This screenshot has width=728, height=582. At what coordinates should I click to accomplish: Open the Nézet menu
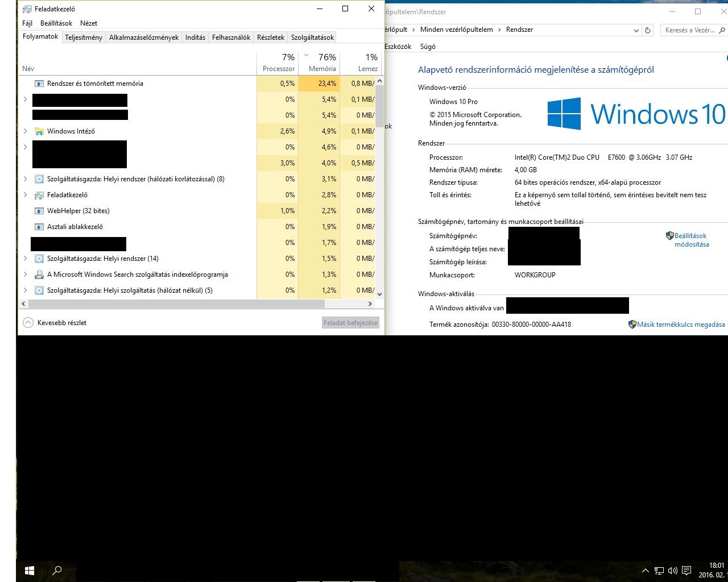tap(89, 23)
